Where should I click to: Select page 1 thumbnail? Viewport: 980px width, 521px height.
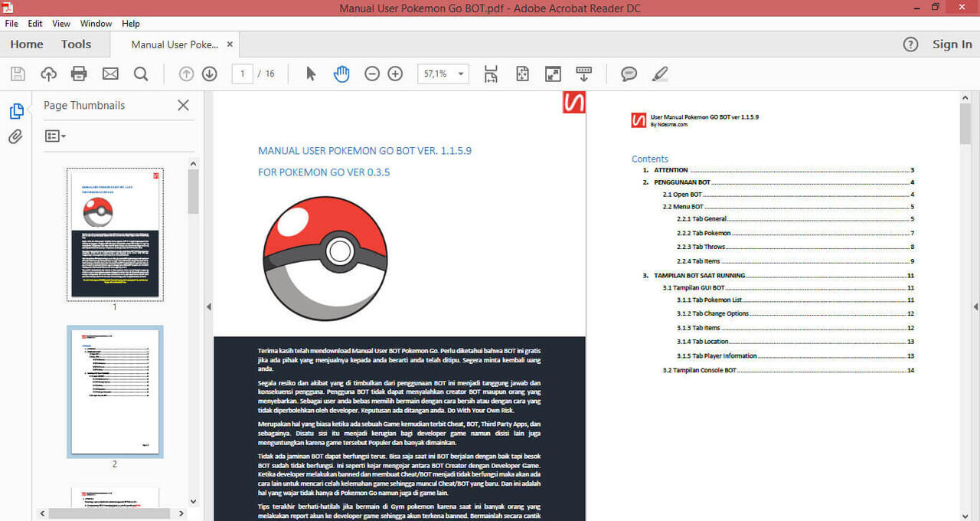(x=115, y=234)
